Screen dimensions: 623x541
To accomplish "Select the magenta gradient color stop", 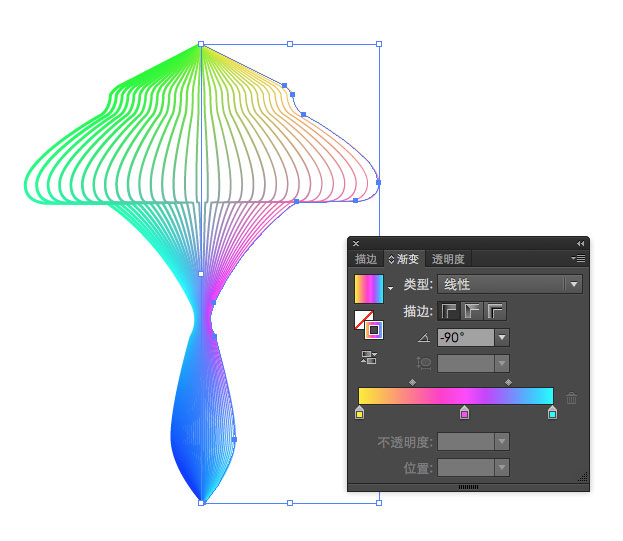I will (x=464, y=412).
